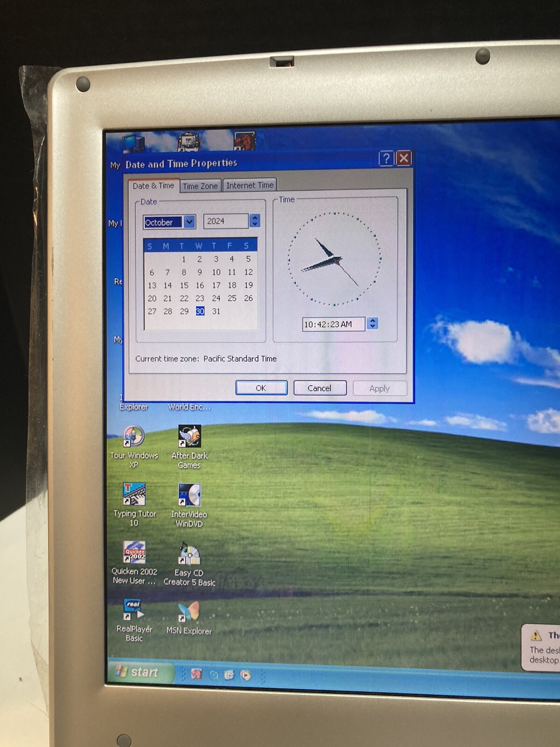Screen dimensions: 560x747
Task: Select October 19 in the calendar
Action: pos(248,285)
